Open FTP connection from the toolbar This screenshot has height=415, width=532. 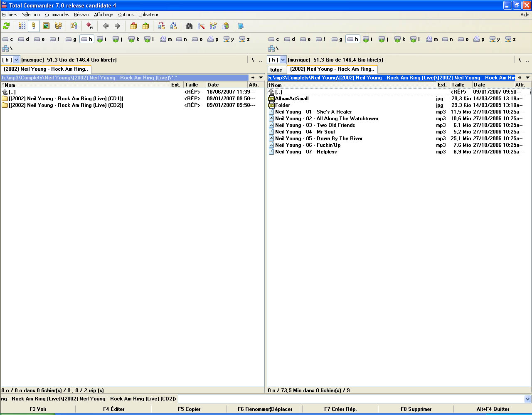click(x=161, y=26)
